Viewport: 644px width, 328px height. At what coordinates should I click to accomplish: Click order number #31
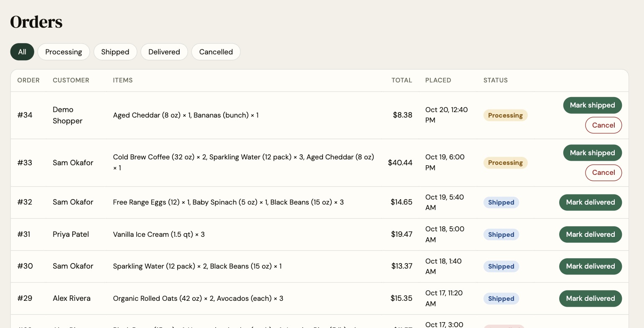click(24, 234)
